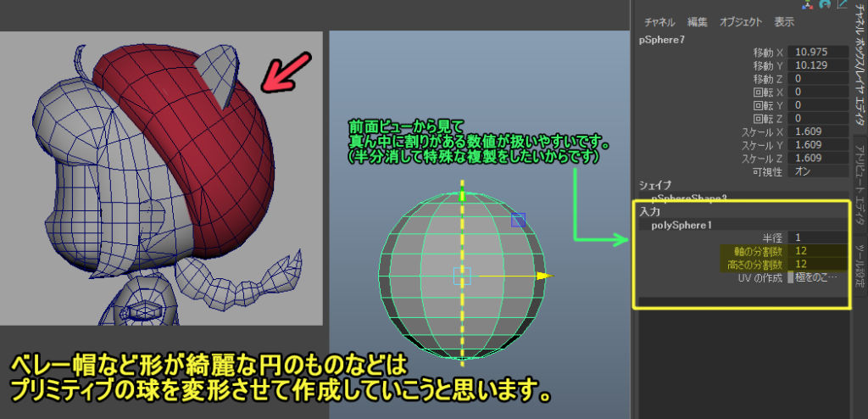Click the 回転 Z value field

818,119
